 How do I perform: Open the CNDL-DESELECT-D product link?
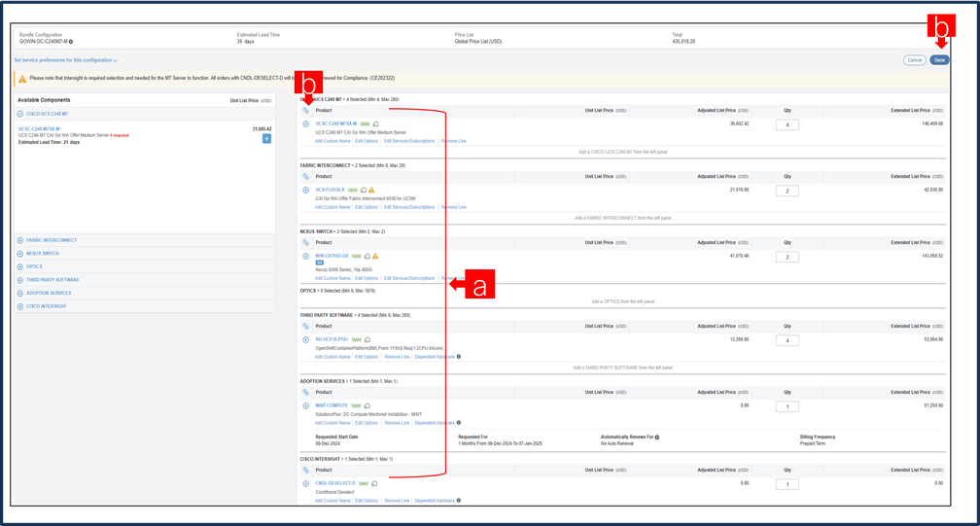tap(335, 483)
